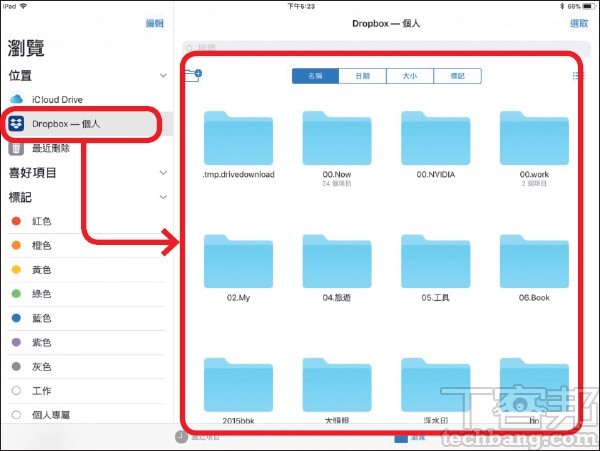Filter by the 橙色 tag
The height and width of the screenshot is (451, 600).
pos(86,245)
